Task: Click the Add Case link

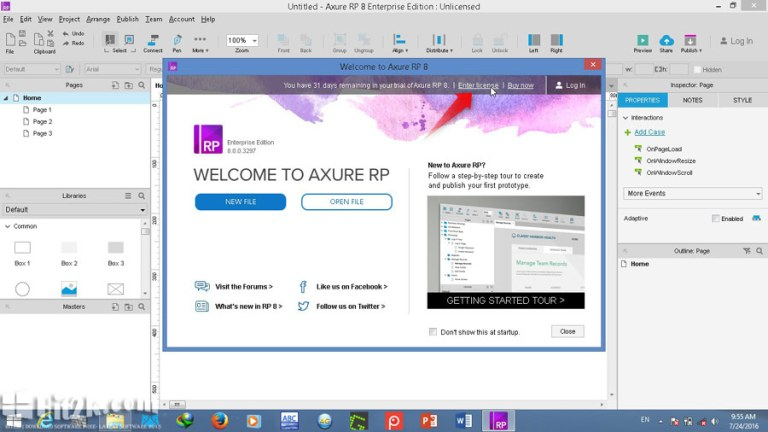Action: click(649, 132)
